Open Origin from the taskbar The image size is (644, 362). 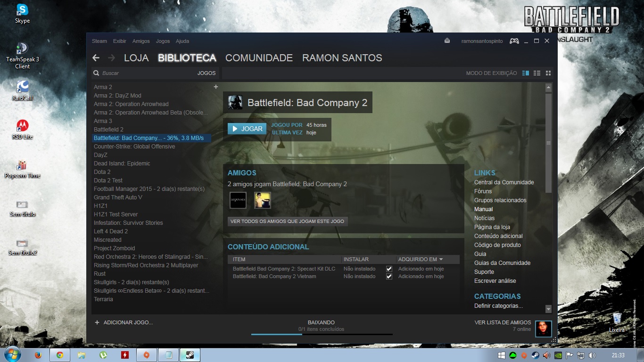click(x=147, y=355)
